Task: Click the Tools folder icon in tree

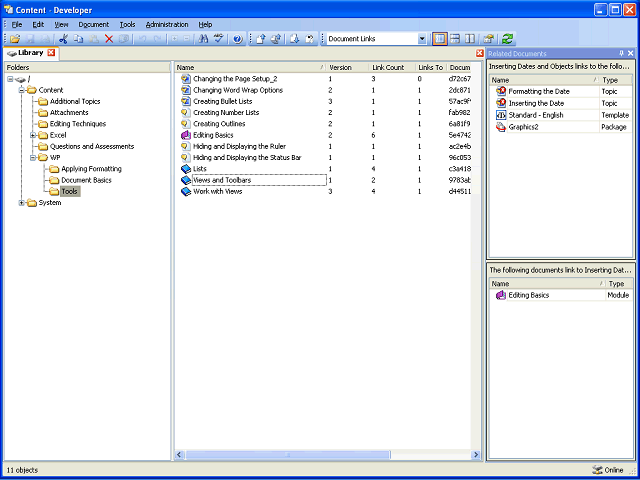Action: point(54,191)
